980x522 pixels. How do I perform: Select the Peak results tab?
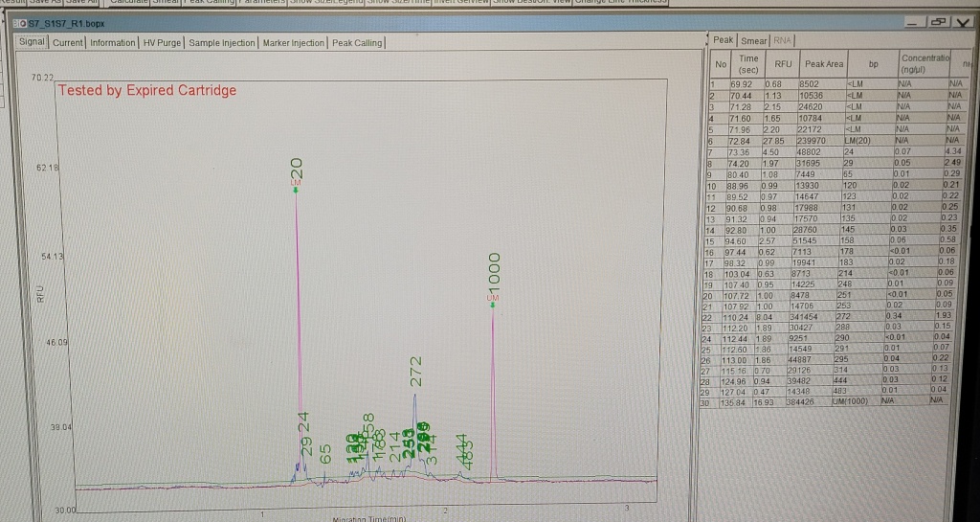pyautogui.click(x=724, y=40)
